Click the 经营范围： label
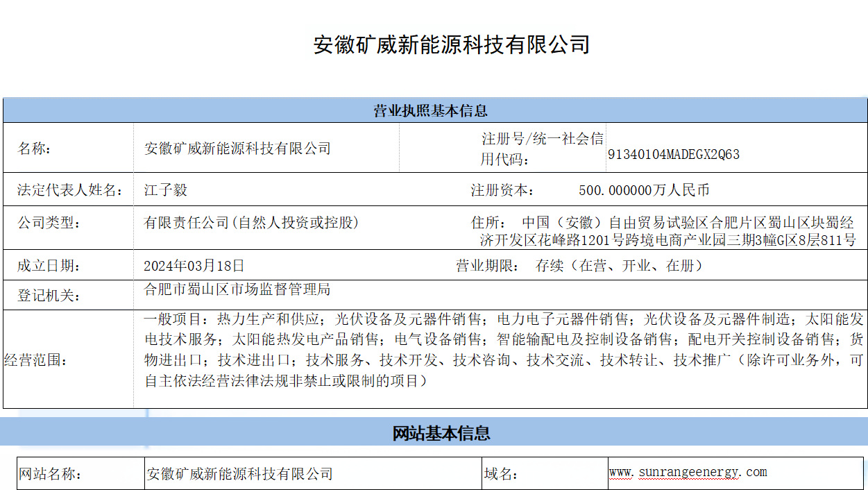This screenshot has height=490, width=868. click(x=35, y=361)
